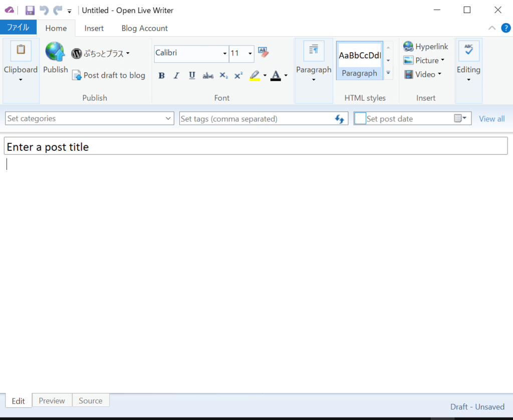The image size is (513, 420).
Task: Toggle superscript formatting
Action: 238,75
